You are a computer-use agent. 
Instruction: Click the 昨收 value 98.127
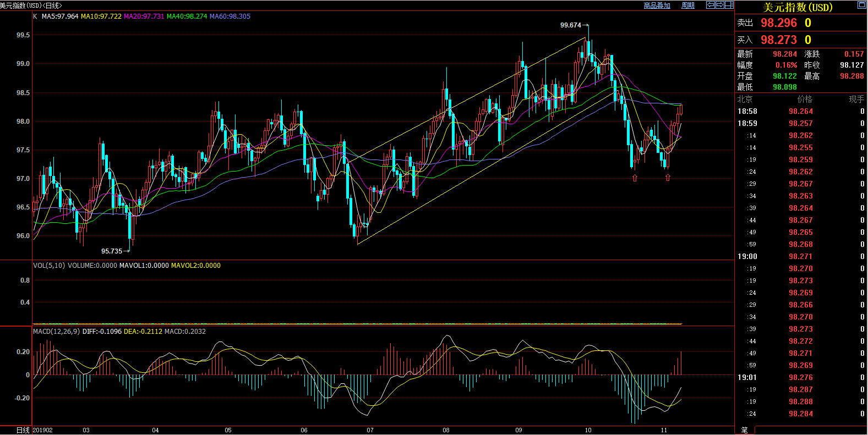pyautogui.click(x=852, y=65)
